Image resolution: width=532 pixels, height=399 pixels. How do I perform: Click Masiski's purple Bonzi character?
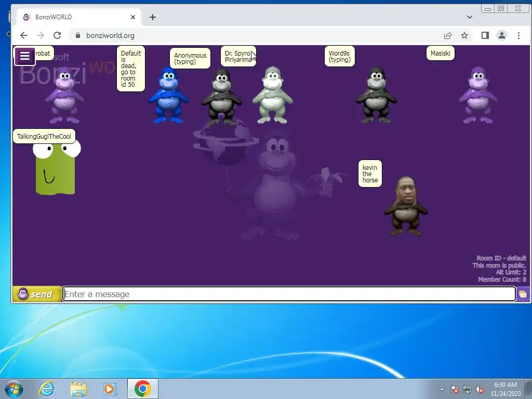click(x=478, y=96)
